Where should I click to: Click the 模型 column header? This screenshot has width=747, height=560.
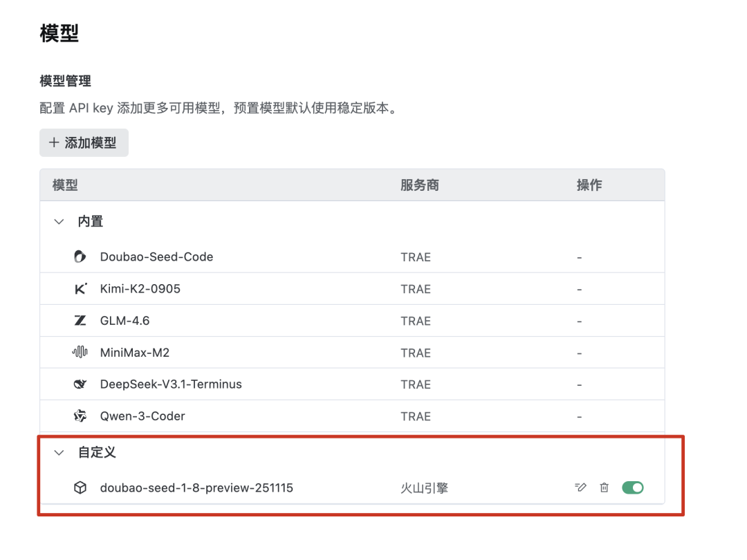point(65,185)
